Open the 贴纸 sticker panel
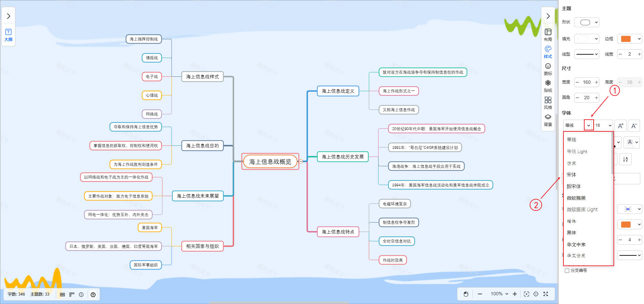 (x=548, y=85)
